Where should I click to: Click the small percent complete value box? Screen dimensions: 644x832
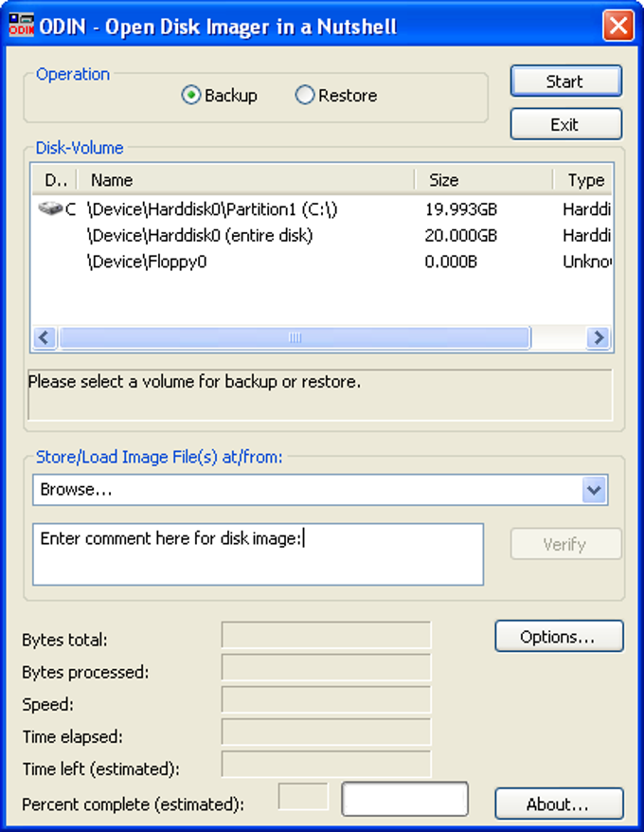click(303, 796)
